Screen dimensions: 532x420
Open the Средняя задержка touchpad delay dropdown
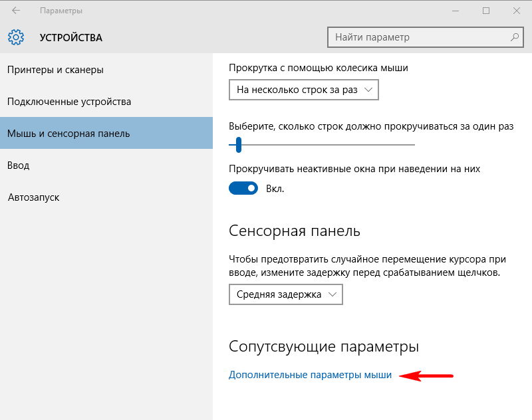286,294
